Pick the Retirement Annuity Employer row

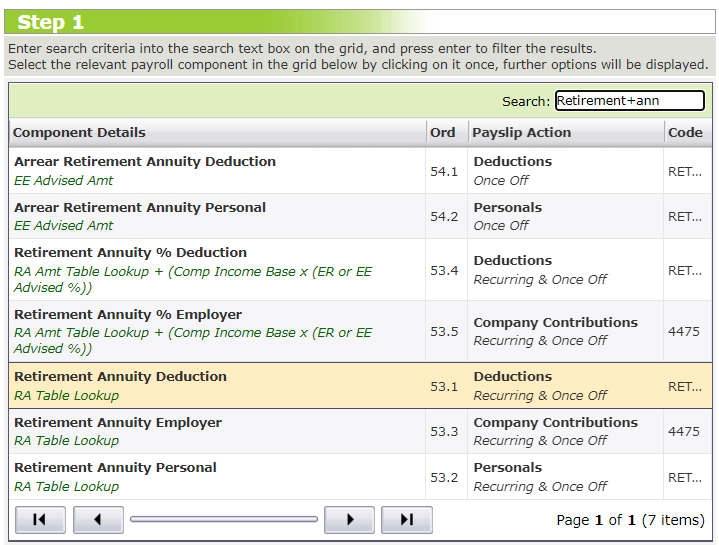click(118, 423)
